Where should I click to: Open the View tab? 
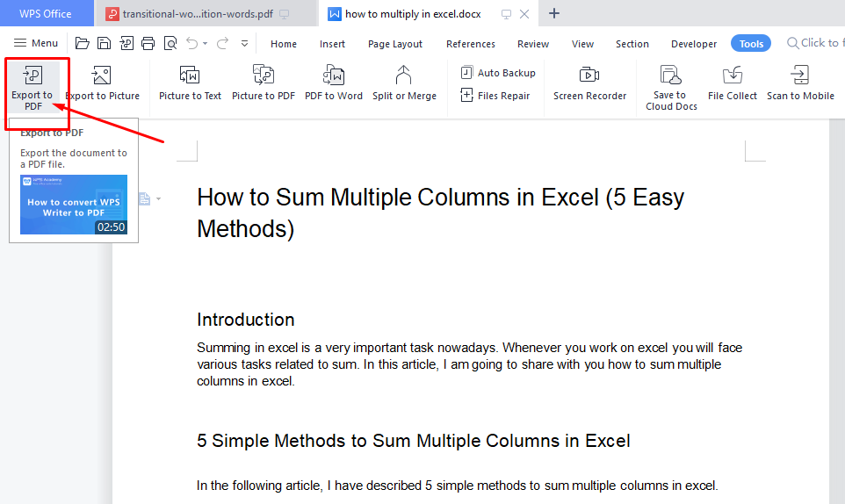582,44
